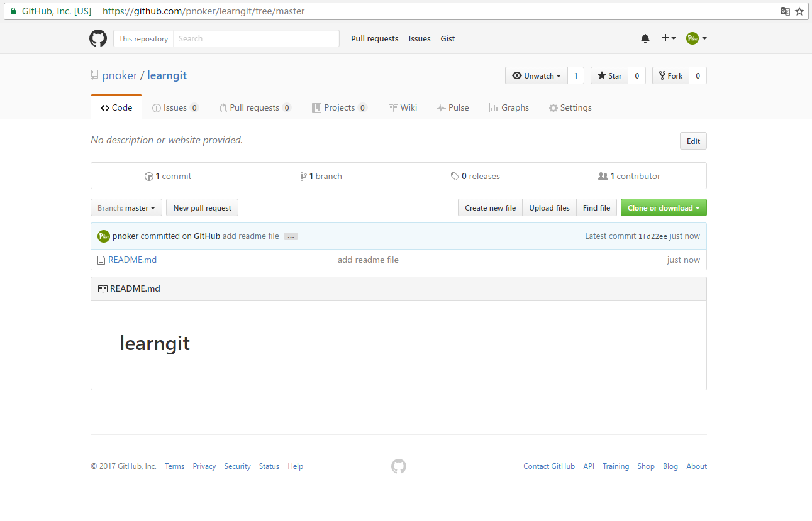Click pnoker author name in commit bar
Screen dimensions: 812x521
tap(125, 236)
